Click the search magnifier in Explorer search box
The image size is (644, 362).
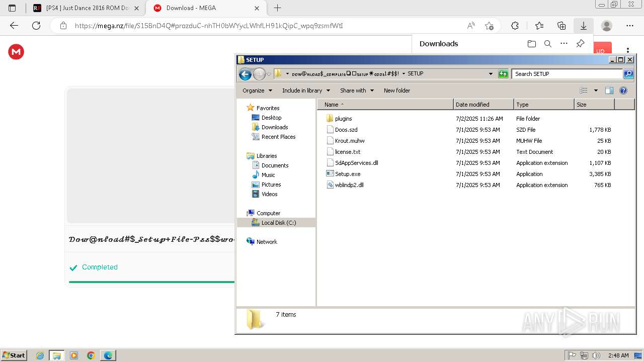click(628, 74)
